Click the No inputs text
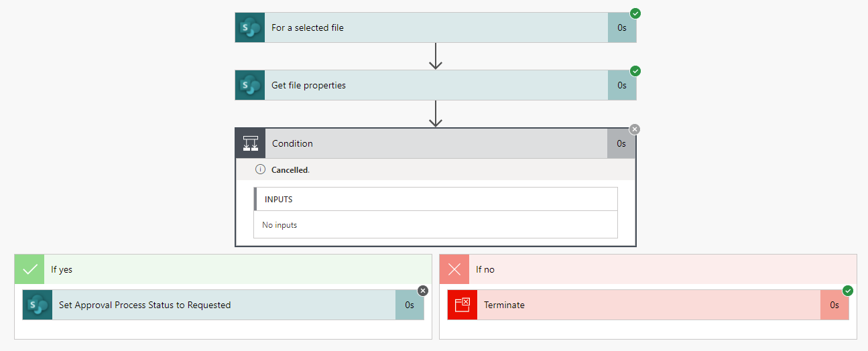The height and width of the screenshot is (351, 868). pos(280,225)
